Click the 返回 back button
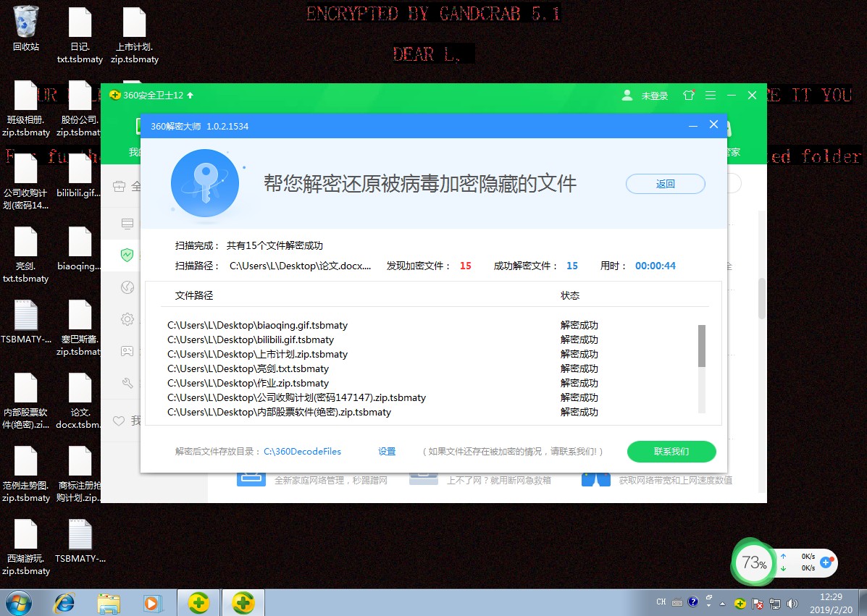Image resolution: width=867 pixels, height=616 pixels. coord(665,184)
